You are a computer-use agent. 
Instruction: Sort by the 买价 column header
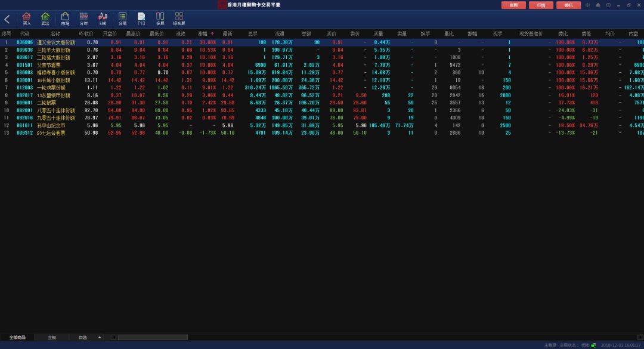pos(332,34)
